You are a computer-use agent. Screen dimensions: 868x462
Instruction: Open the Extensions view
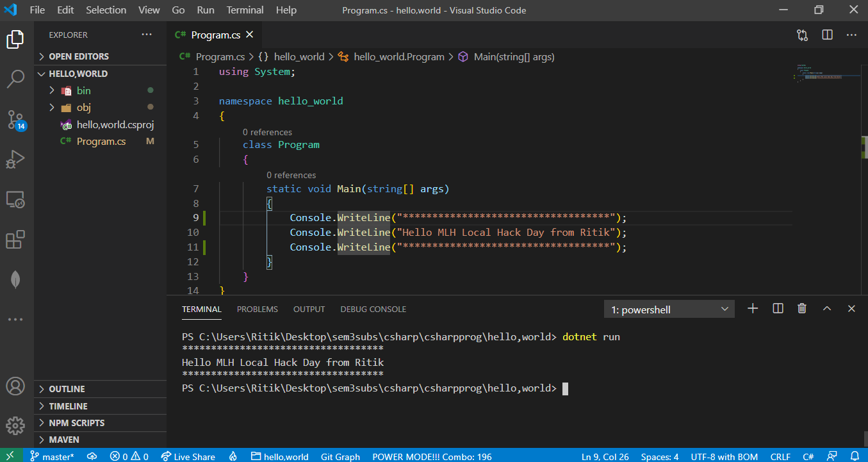15,240
